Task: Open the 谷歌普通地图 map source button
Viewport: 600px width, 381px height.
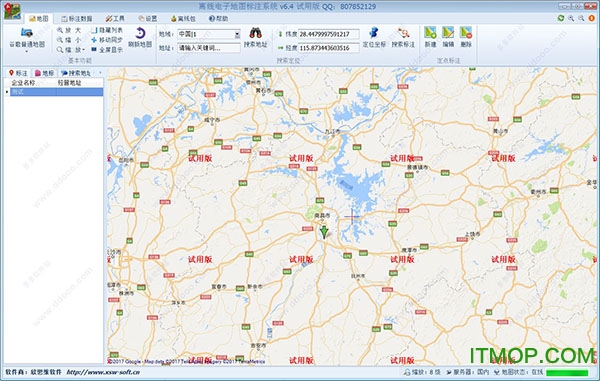Action: pos(26,39)
